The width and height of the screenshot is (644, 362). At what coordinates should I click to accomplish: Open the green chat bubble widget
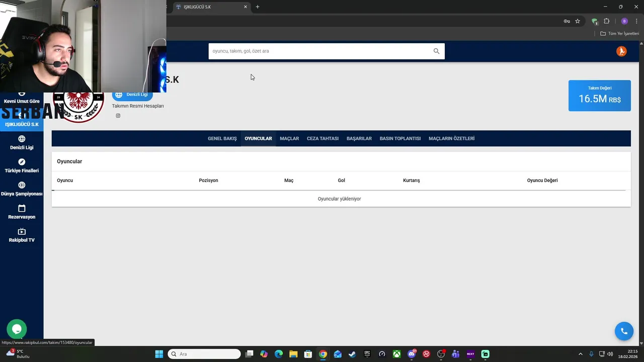17,330
